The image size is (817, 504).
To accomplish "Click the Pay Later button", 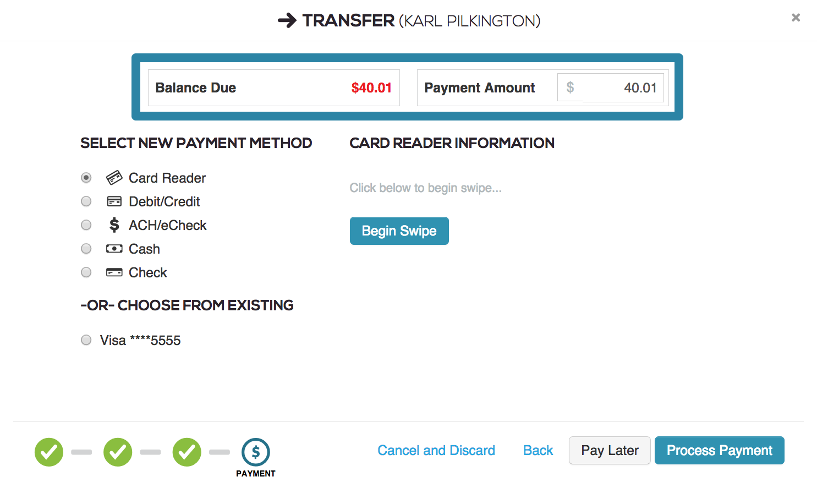I will click(610, 451).
